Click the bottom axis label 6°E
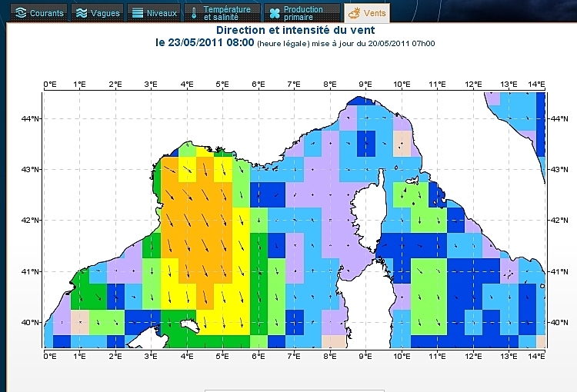 [x=258, y=356]
